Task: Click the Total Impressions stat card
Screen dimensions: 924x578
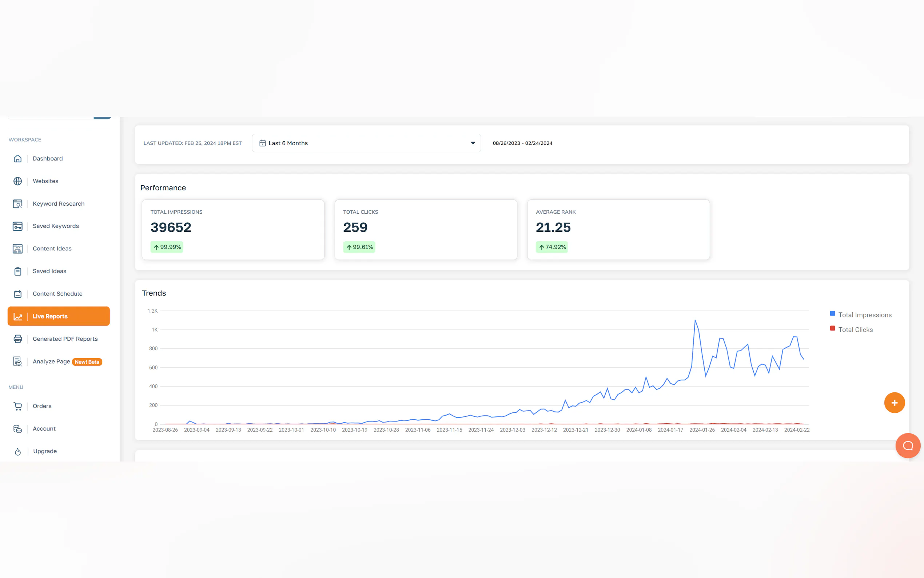Action: point(232,230)
